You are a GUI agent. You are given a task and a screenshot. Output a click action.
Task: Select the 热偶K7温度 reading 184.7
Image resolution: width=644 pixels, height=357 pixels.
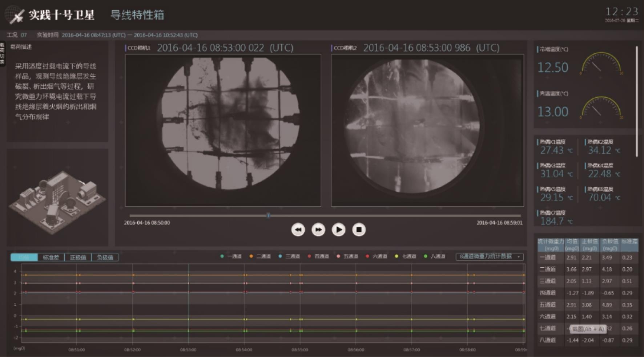(x=552, y=221)
